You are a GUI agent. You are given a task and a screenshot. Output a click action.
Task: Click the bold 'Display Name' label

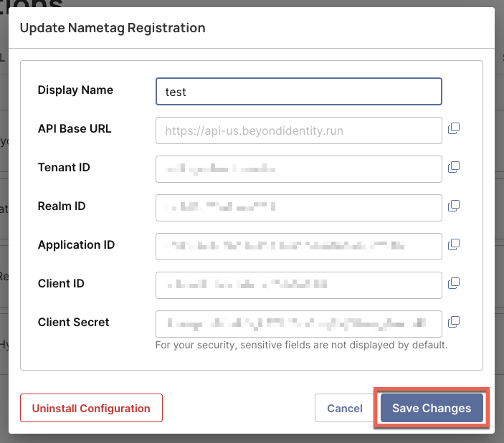(75, 90)
